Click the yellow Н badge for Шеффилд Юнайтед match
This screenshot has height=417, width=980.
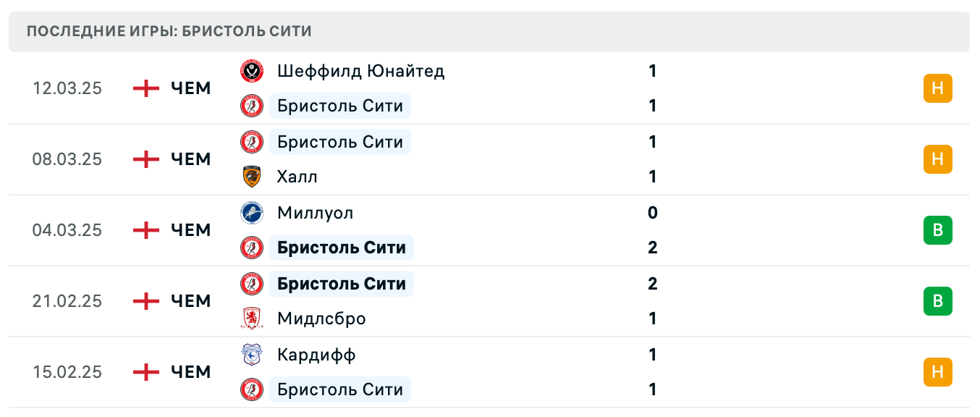pos(939,88)
